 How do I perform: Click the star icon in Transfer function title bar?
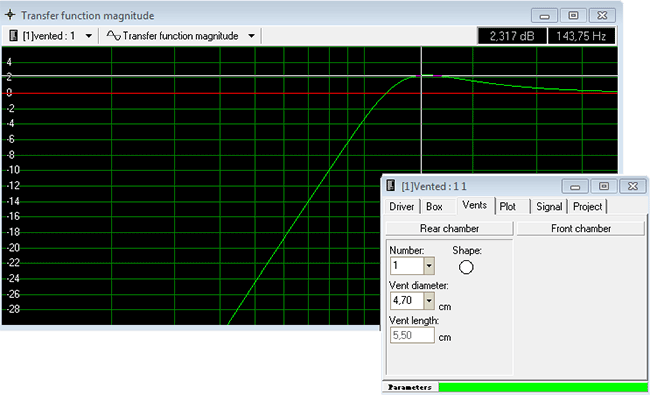pos(10,15)
